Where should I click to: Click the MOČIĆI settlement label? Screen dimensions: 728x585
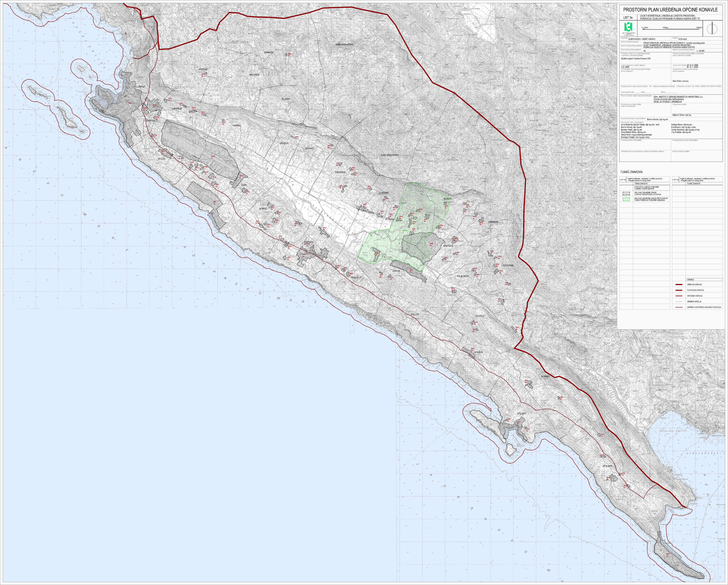pos(162,159)
